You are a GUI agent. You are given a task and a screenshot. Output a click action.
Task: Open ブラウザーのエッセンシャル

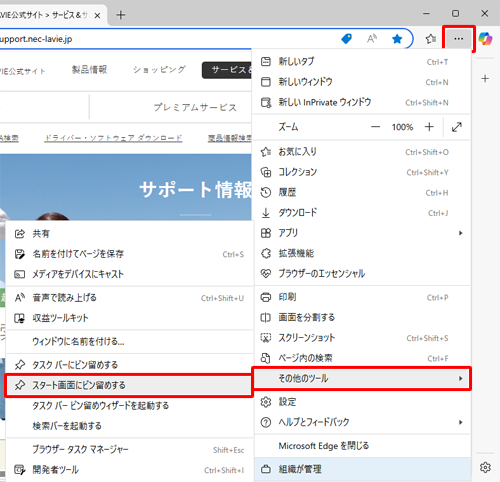[x=362, y=274]
